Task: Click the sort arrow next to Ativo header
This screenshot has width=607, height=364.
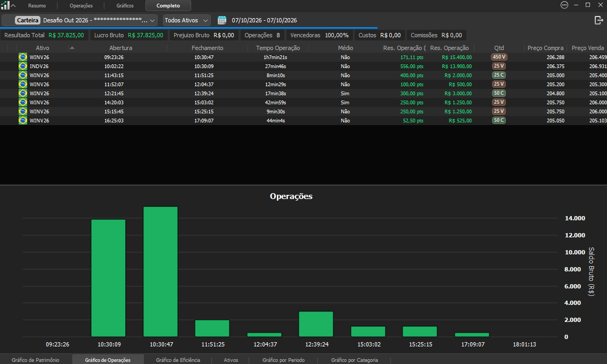Action: click(72, 48)
